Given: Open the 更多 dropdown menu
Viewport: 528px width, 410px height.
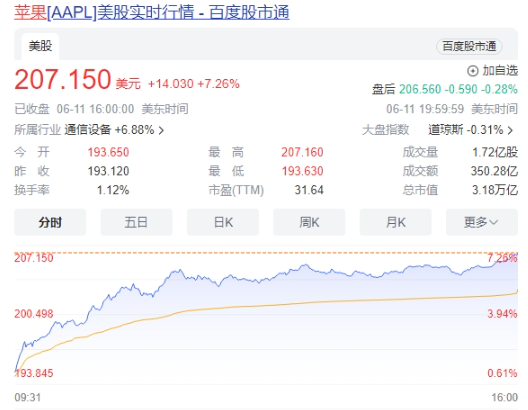Looking at the screenshot, I should tap(482, 222).
